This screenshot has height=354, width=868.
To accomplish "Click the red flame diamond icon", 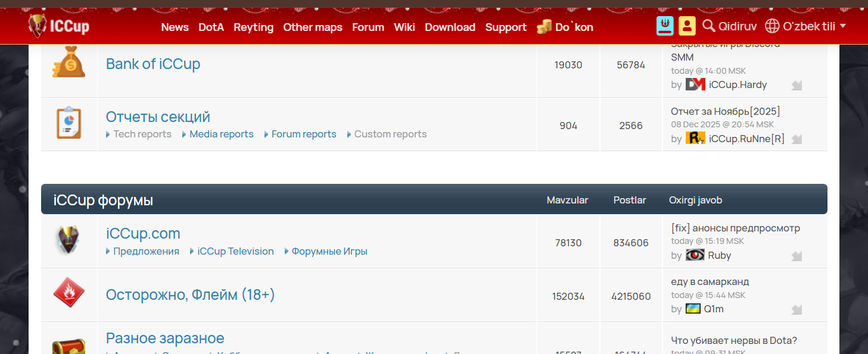I will click(x=69, y=293).
